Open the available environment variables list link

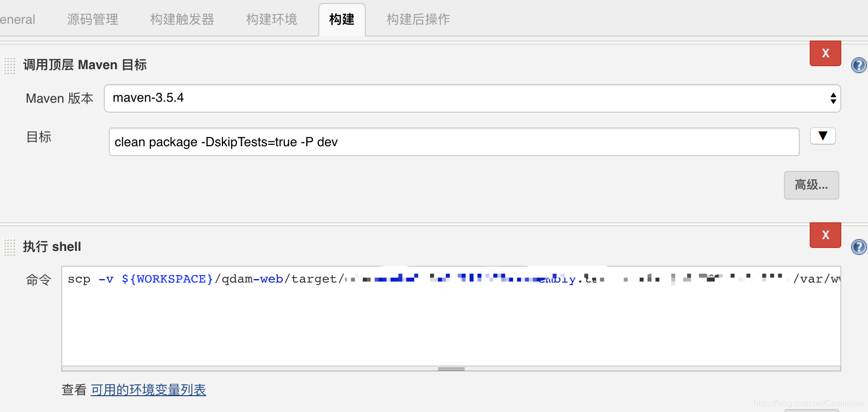(148, 390)
